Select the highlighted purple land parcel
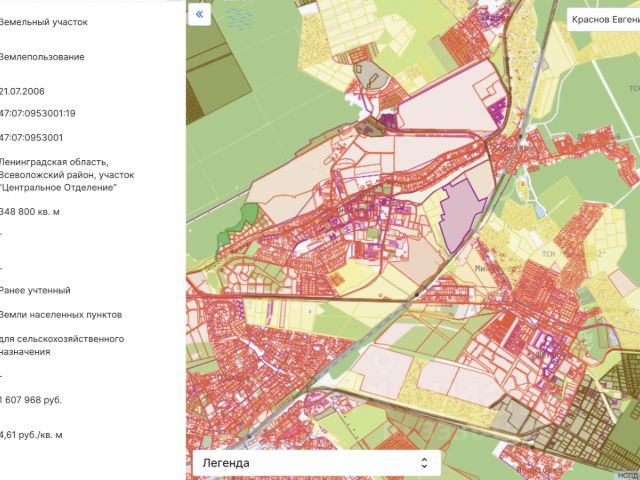Screen dimensions: 640x480 click(462, 215)
